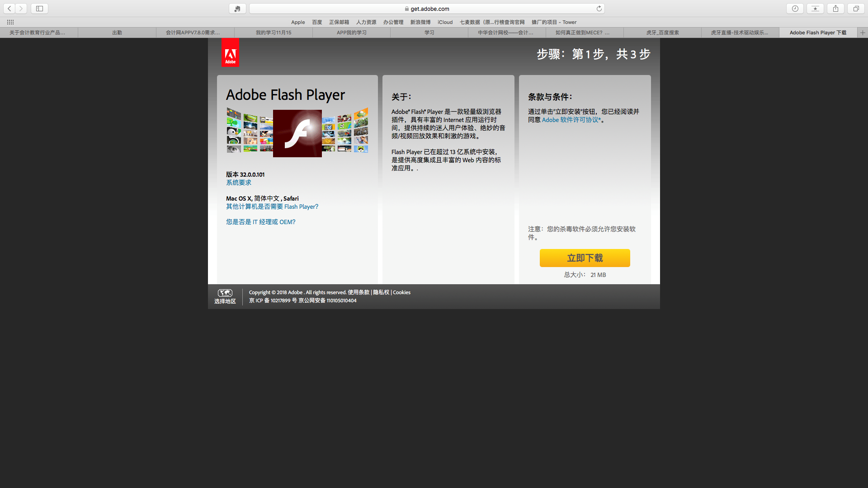Open the history clock icon

[x=795, y=9]
